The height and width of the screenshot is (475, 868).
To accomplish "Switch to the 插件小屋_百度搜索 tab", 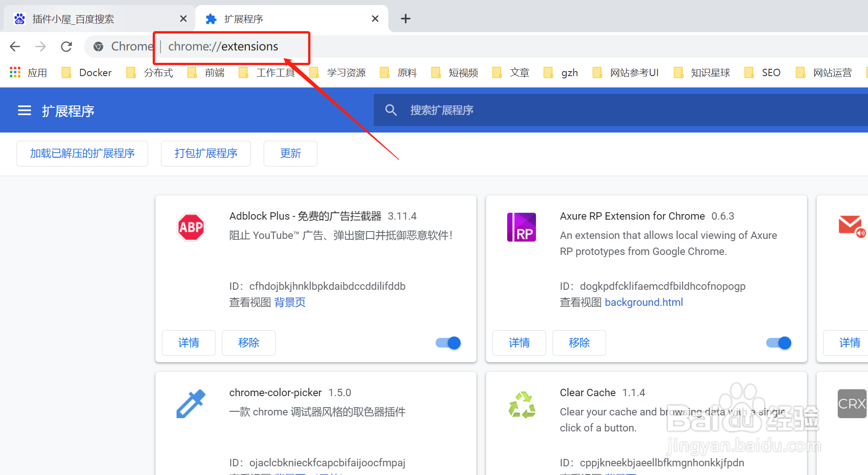I will tap(99, 19).
